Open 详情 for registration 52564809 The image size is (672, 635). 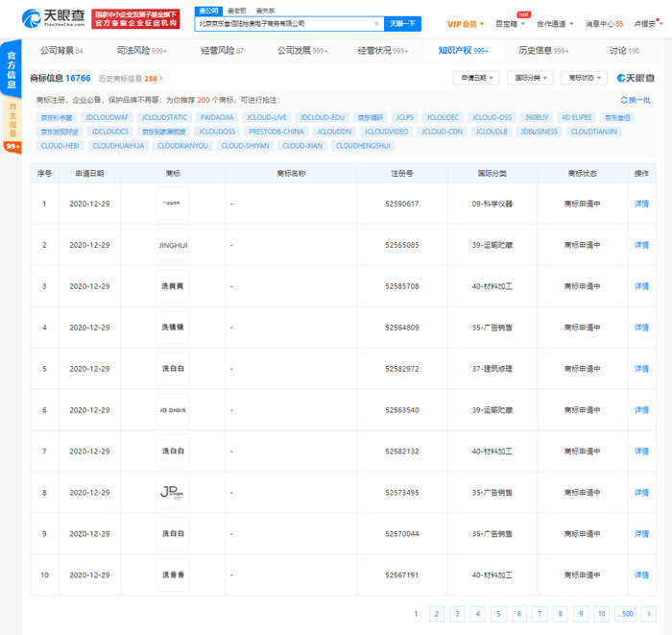click(x=641, y=328)
